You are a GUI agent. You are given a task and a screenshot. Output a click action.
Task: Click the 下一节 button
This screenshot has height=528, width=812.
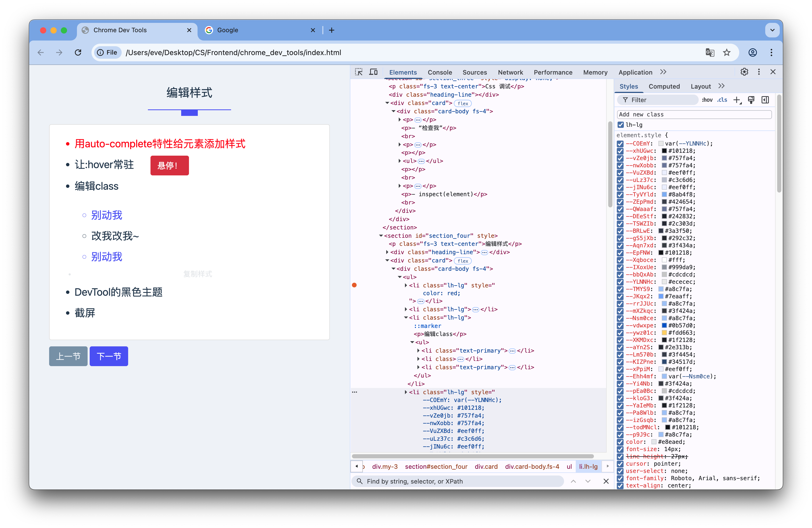tap(109, 357)
